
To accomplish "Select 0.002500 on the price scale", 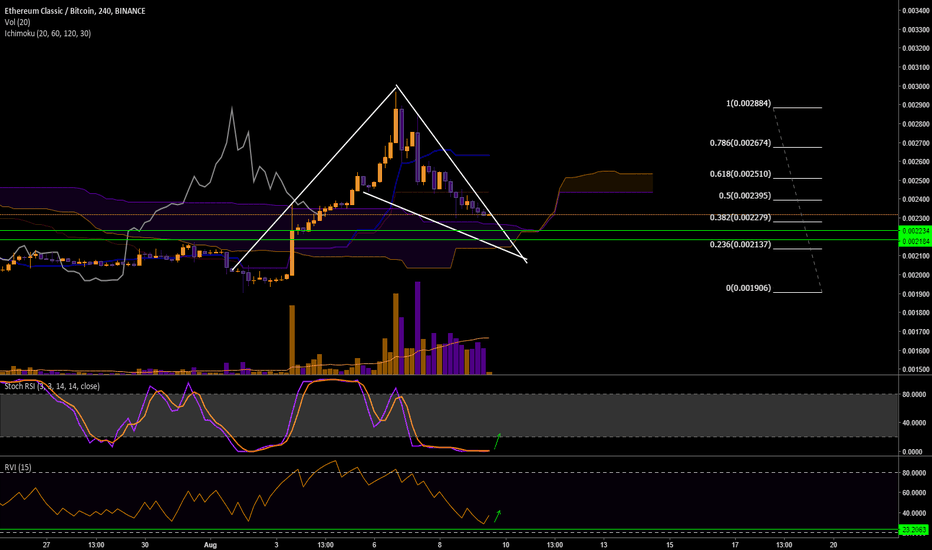I will (915, 181).
